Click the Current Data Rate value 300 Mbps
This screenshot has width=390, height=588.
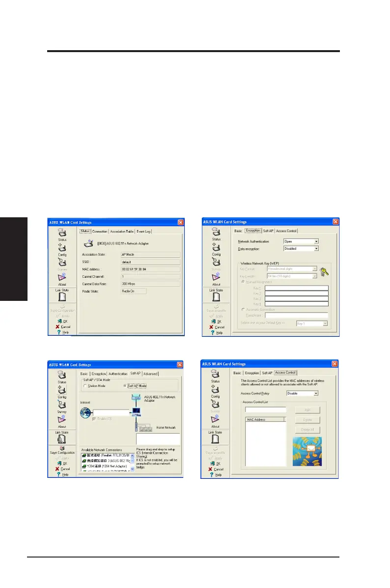click(x=150, y=284)
